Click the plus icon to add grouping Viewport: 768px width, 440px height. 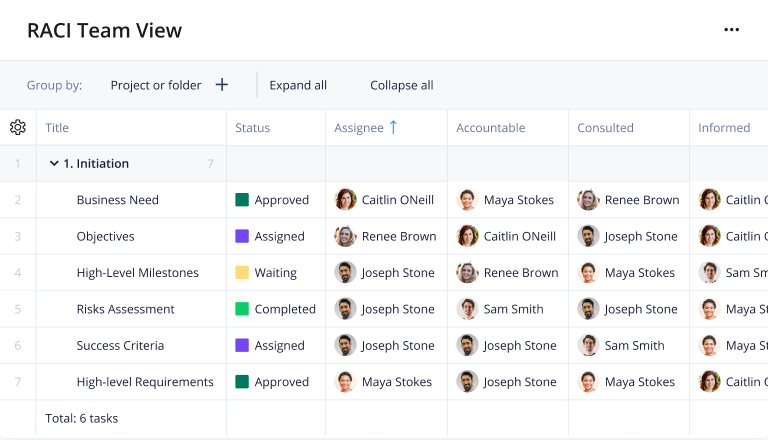(x=222, y=85)
